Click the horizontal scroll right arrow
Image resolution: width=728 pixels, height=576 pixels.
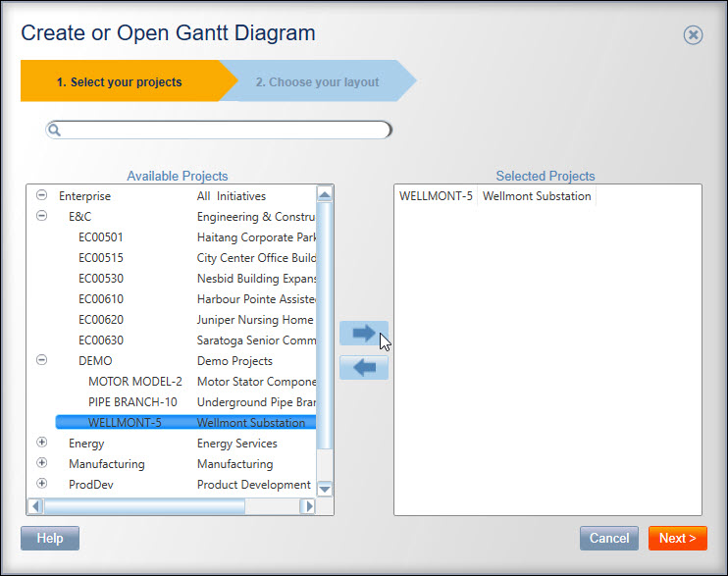307,506
